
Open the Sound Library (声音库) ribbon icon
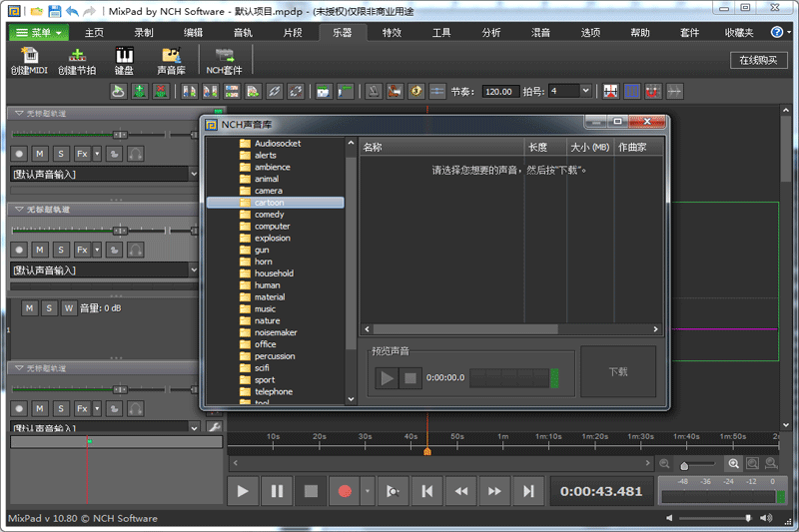click(171, 61)
